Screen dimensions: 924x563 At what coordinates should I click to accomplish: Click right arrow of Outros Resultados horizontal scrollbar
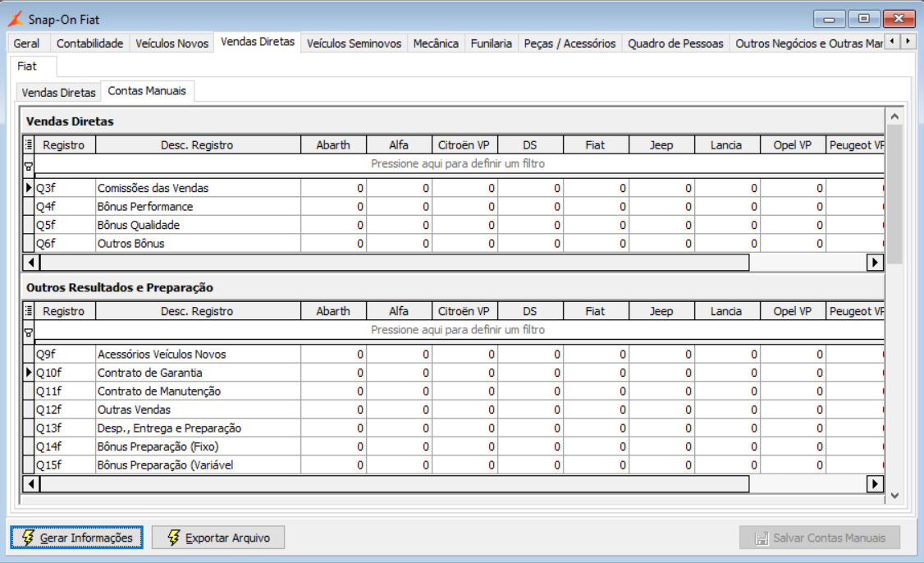tap(875, 484)
